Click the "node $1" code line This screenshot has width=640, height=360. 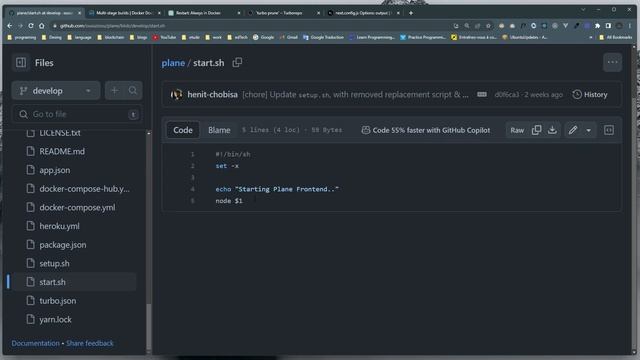(x=229, y=201)
